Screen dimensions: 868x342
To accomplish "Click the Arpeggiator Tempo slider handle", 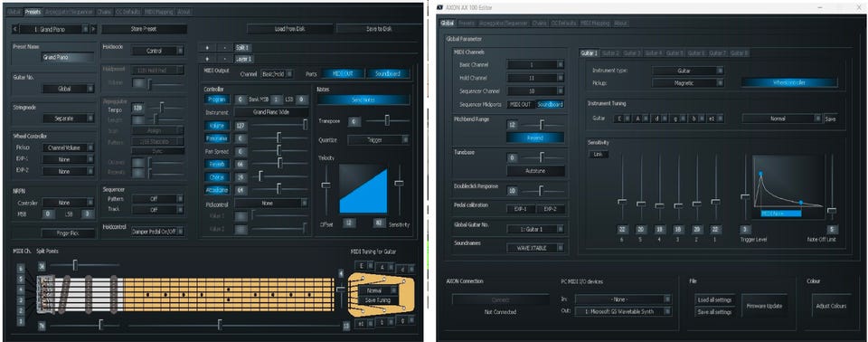I will [x=162, y=107].
